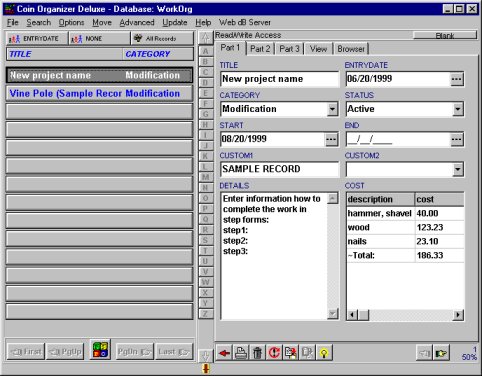Expand the CATEGORY dropdown arrow
The height and width of the screenshot is (376, 482).
pos(332,109)
